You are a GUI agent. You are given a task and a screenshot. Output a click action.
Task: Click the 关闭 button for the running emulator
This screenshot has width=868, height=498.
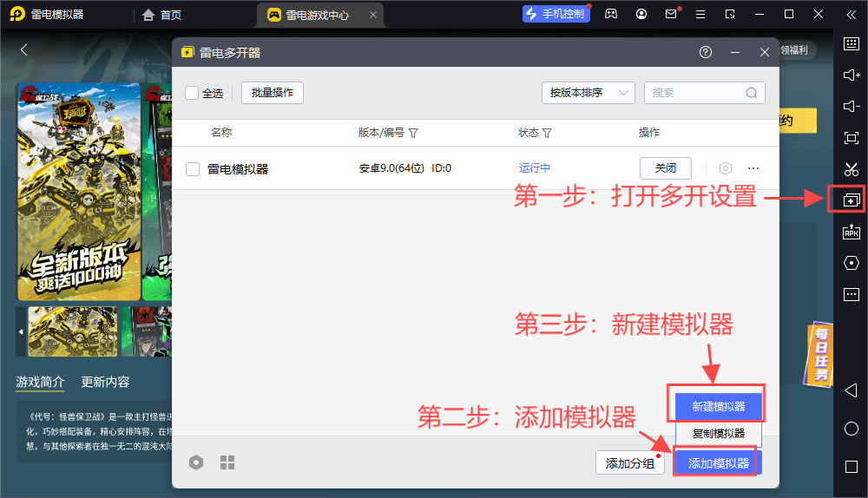pos(666,168)
